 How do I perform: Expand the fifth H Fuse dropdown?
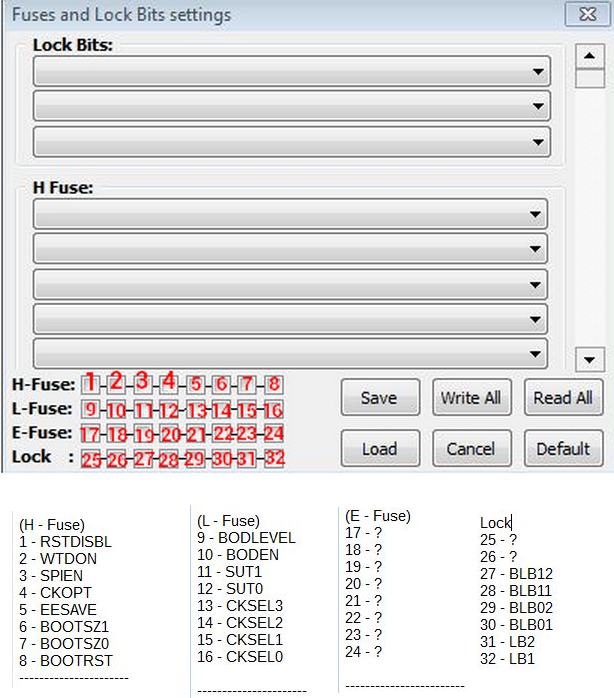[290, 354]
